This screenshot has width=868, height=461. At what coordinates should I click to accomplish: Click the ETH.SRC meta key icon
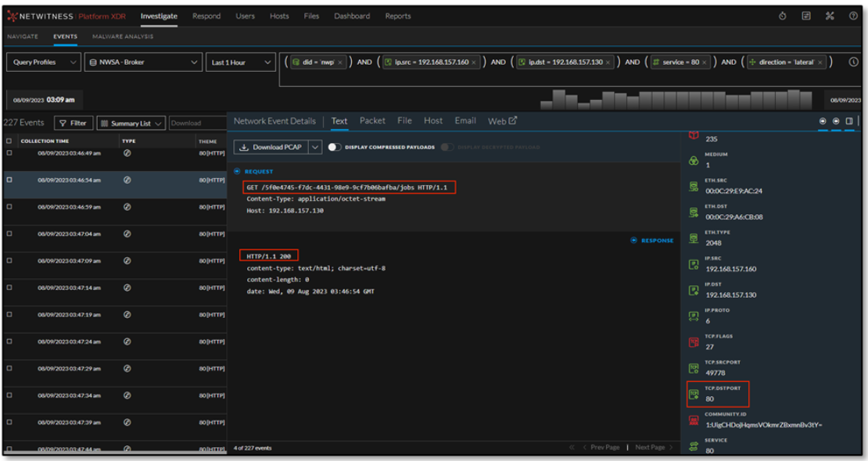[x=693, y=186]
